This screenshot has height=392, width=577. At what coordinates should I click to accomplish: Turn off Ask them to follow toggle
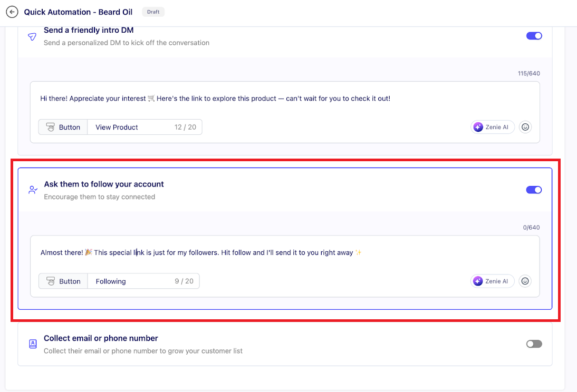click(534, 190)
